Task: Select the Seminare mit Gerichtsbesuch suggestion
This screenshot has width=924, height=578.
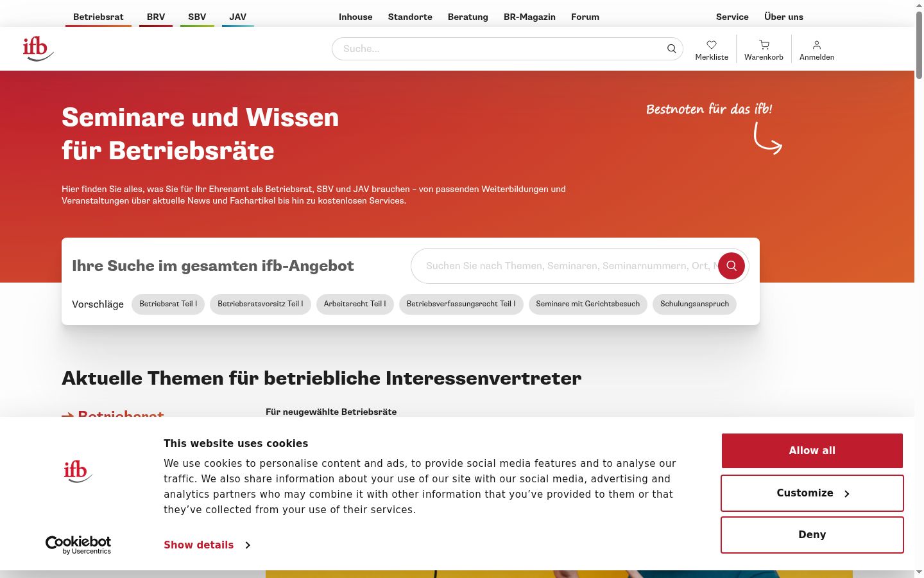Action: tap(588, 304)
